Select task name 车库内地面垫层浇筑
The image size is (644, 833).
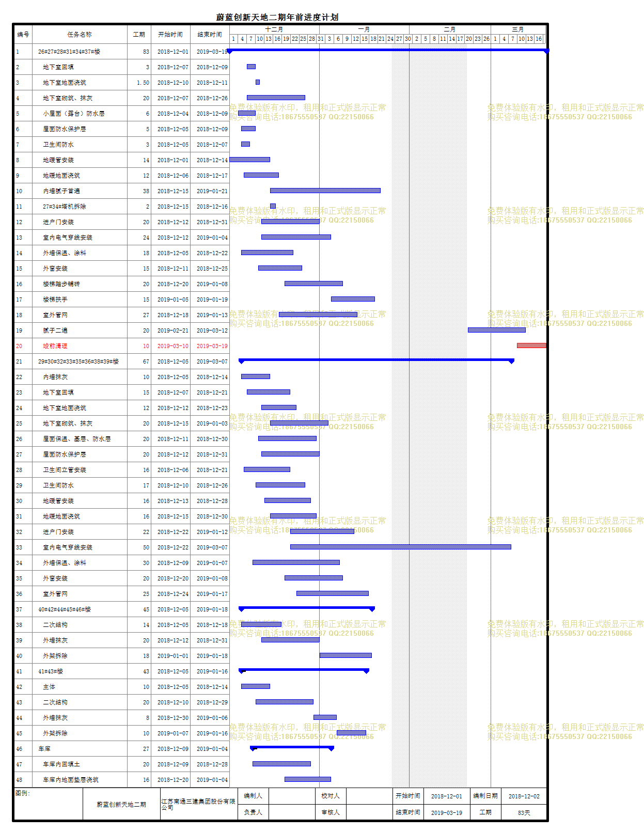tap(71, 780)
